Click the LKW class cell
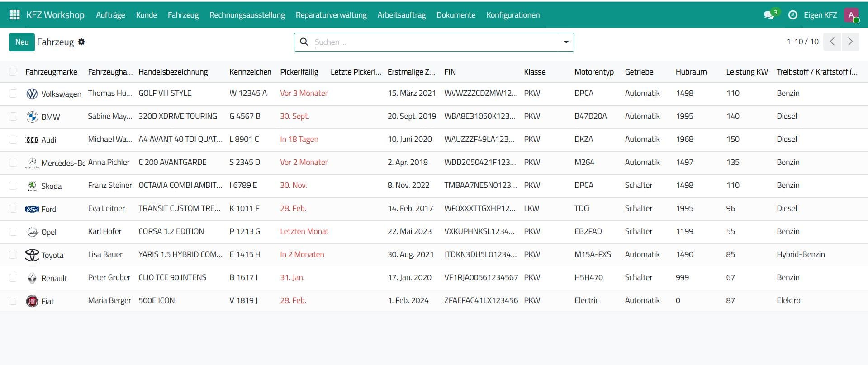Viewport: 868px width, 365px height. click(531, 208)
